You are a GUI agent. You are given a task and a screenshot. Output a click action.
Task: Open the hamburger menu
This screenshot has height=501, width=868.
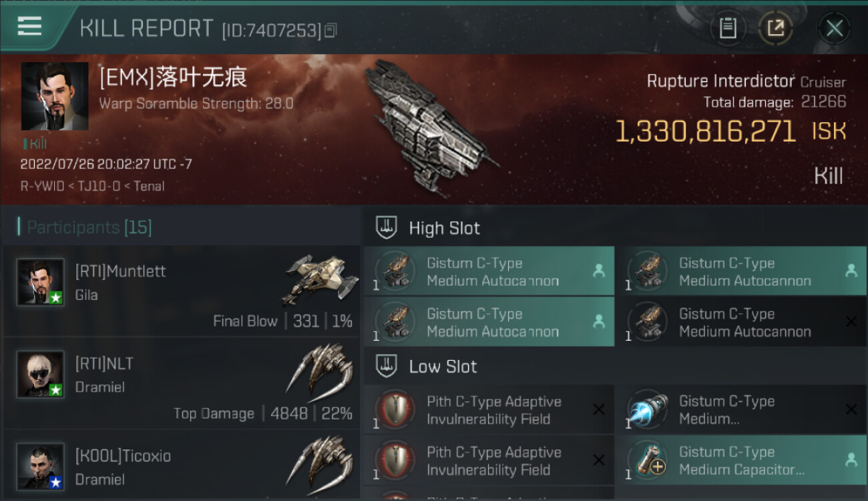point(30,27)
